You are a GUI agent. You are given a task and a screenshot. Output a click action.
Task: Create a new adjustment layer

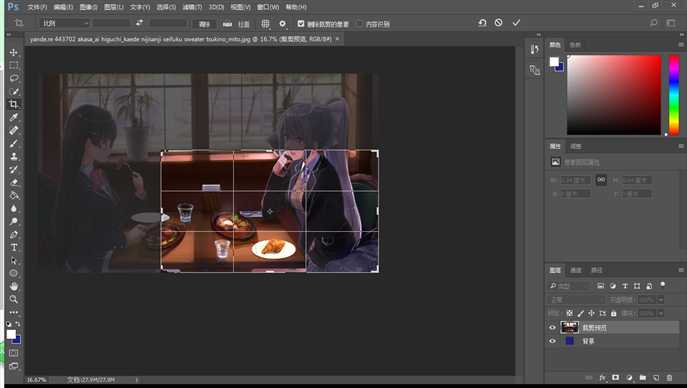(x=629, y=377)
